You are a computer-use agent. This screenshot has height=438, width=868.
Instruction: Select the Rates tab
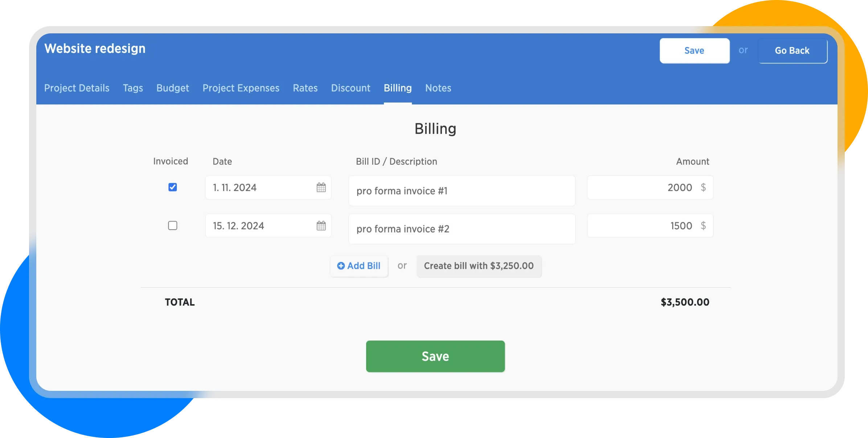pos(305,88)
